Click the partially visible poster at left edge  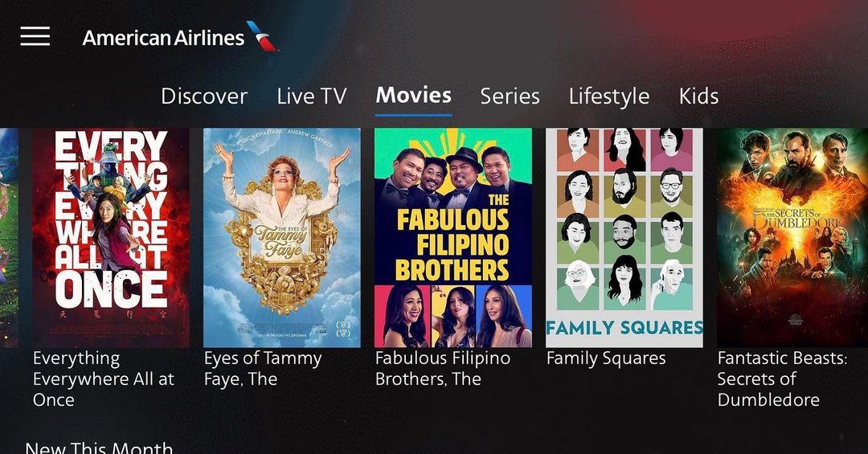coord(9,238)
